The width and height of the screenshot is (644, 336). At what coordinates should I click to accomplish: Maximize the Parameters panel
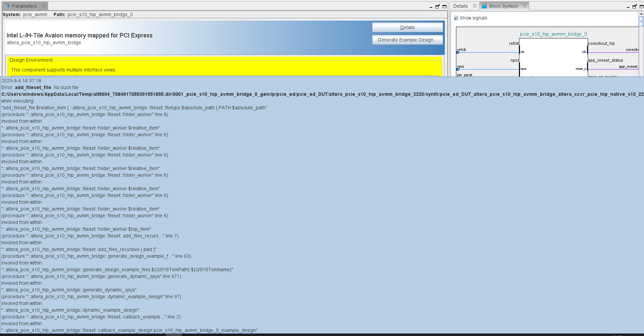tap(444, 6)
